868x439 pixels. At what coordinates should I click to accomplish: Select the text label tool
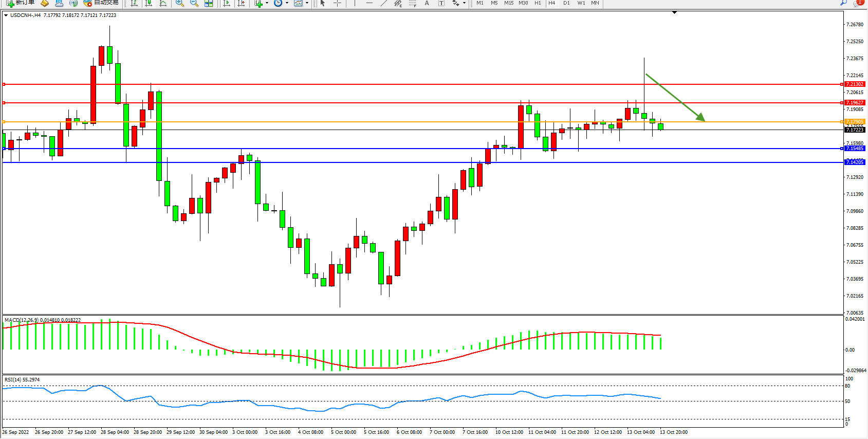427,3
